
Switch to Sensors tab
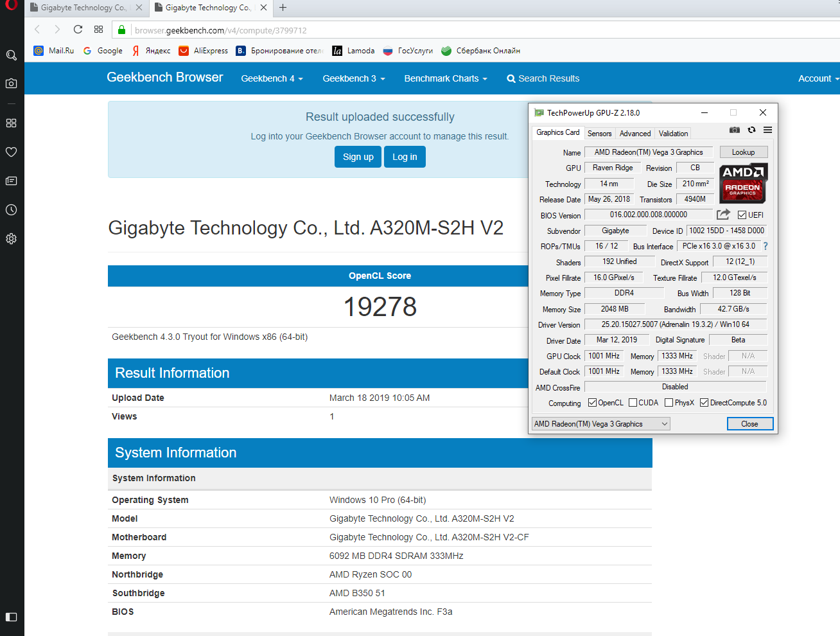pyautogui.click(x=599, y=134)
